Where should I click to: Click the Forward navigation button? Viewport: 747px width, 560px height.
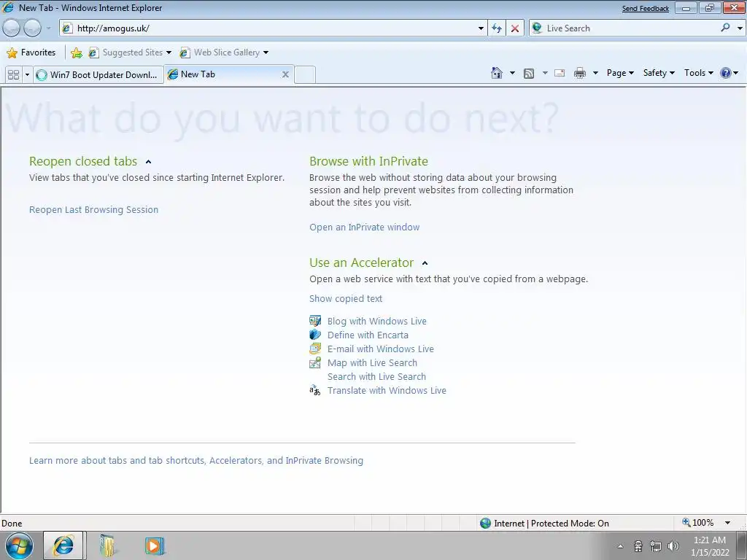click(x=32, y=28)
